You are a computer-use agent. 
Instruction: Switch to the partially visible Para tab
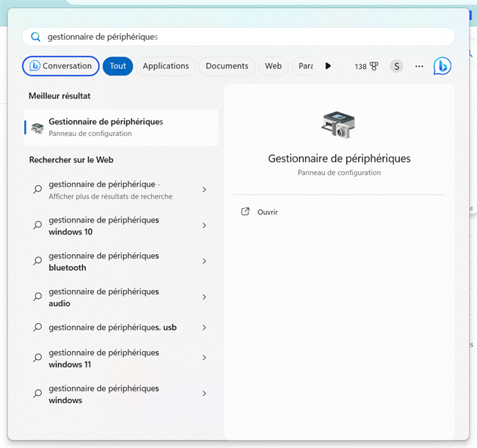(x=303, y=66)
